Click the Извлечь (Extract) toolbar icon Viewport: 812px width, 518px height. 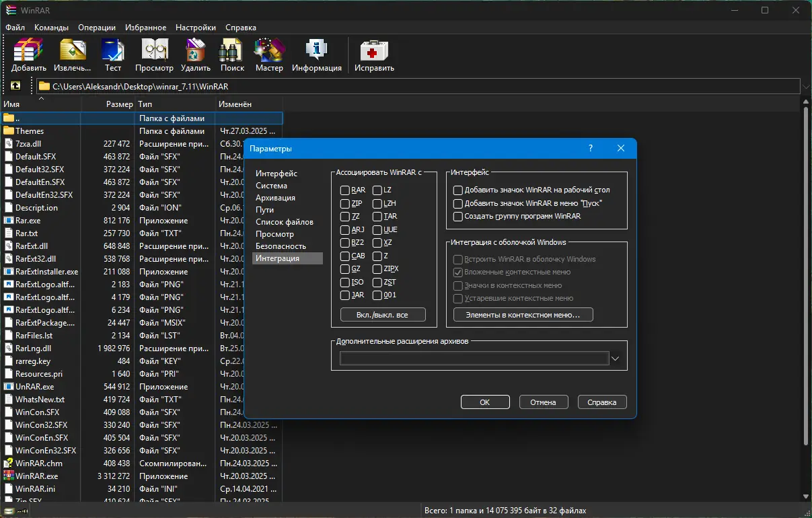tap(72, 54)
